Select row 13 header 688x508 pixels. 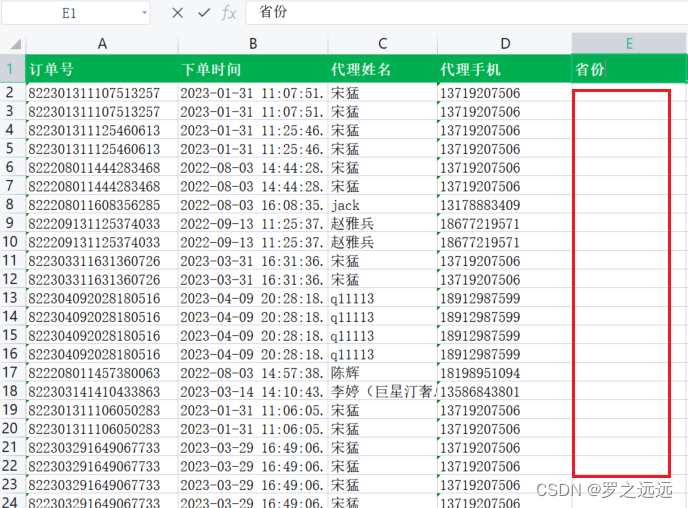(x=13, y=298)
